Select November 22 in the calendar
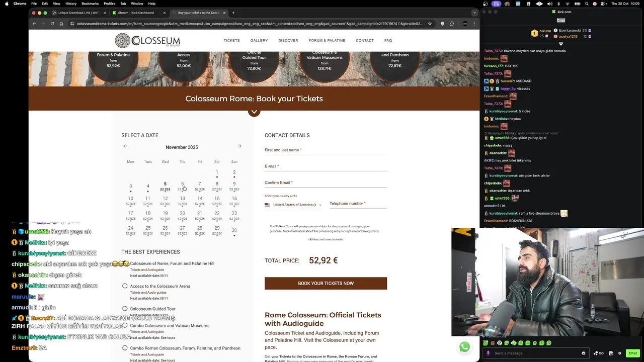Screen dimensions: 644x362 click(x=217, y=215)
